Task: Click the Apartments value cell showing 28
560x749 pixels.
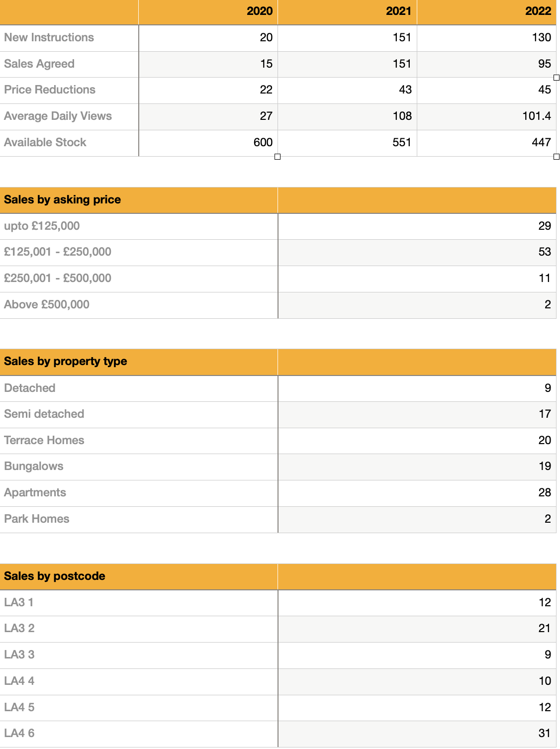Action: tap(417, 493)
